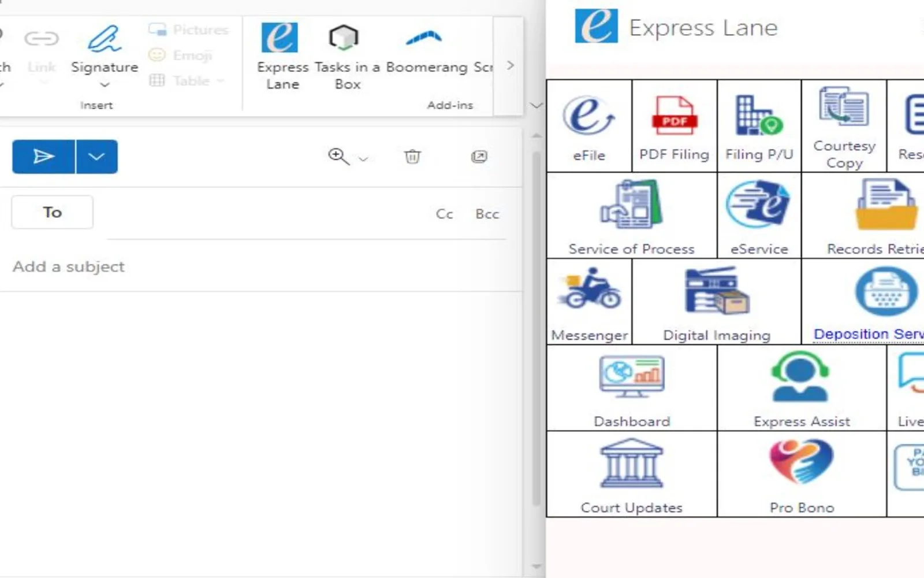The image size is (924, 578).
Task: Open zoom level dropdown arrow
Action: click(x=363, y=158)
